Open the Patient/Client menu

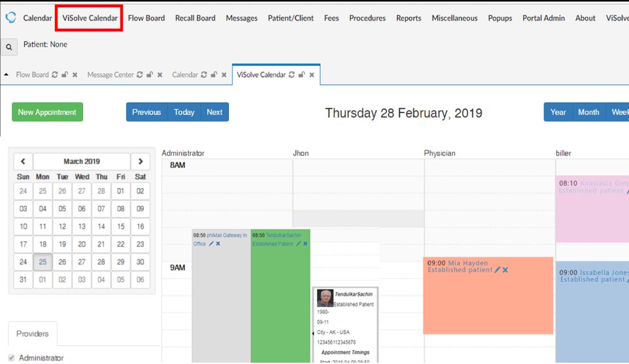(290, 18)
